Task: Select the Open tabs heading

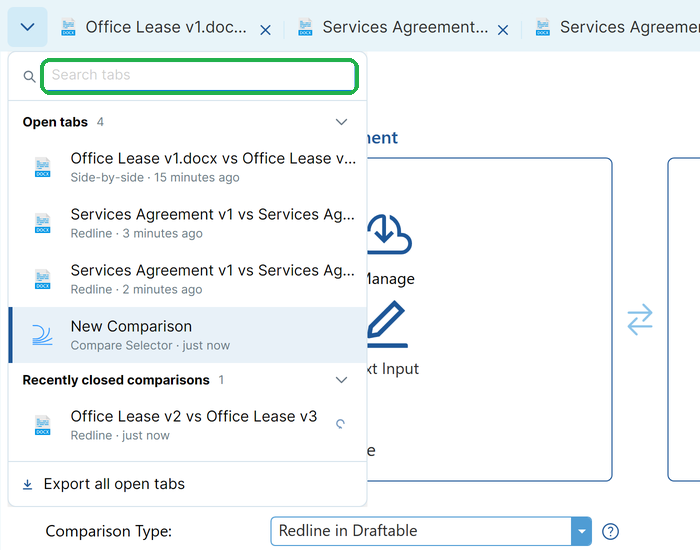Action: point(55,122)
